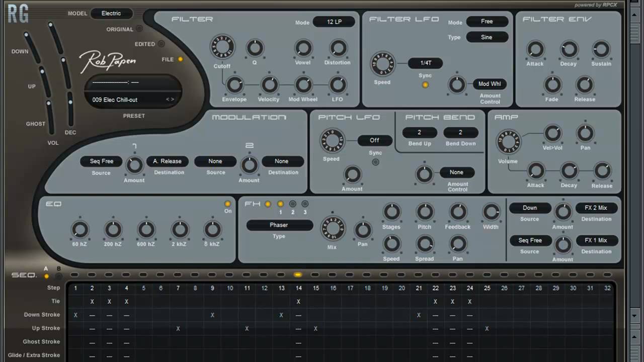Open the Filter LFO Type Sine dropdown
Screen dimensions: 644x362
pos(487,37)
